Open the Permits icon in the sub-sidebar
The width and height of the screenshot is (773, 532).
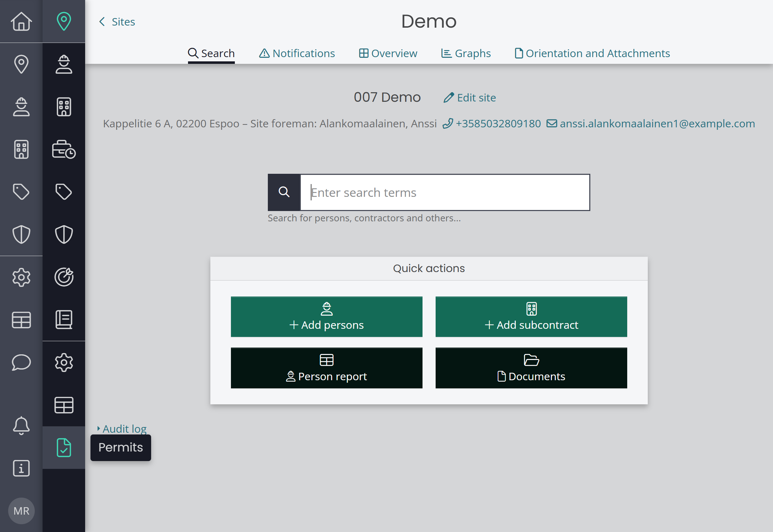pos(64,448)
